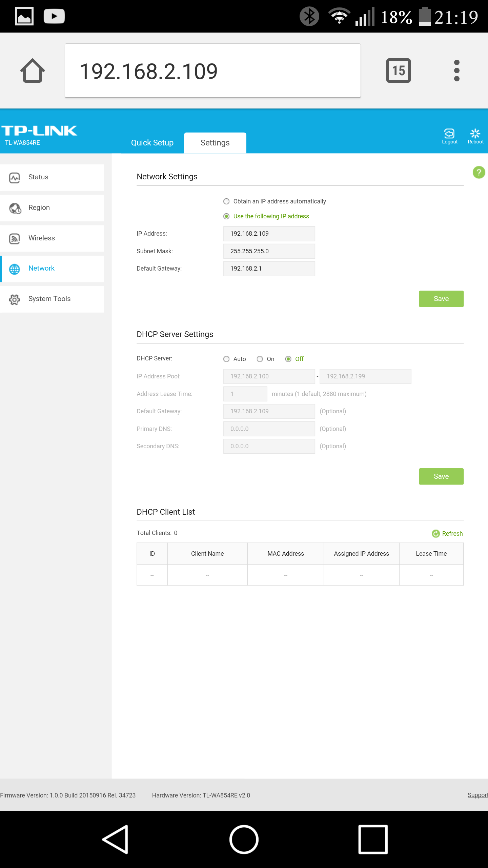Save the Network Settings section

[x=441, y=299]
